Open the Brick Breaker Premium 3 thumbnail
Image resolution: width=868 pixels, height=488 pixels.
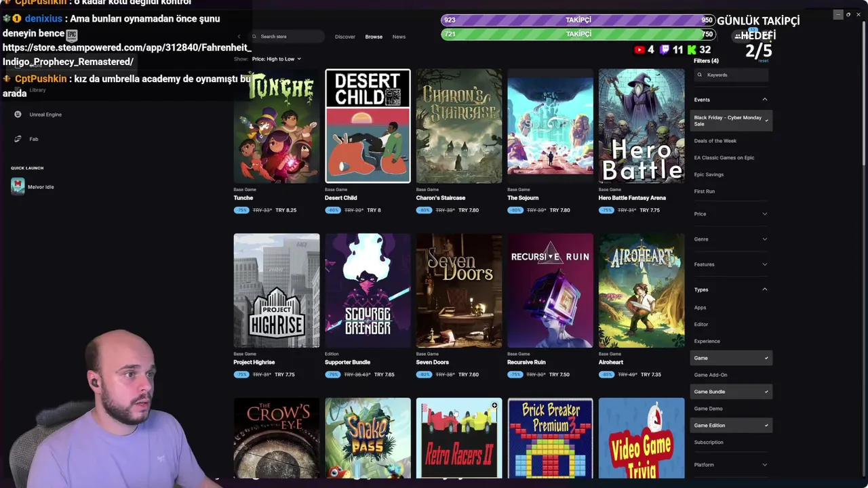pos(550,439)
